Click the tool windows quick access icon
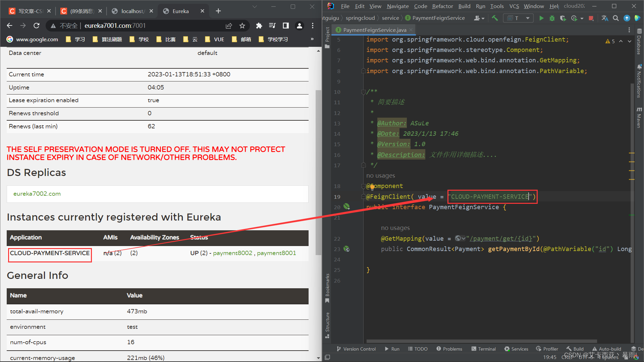644x362 pixels. coord(328,357)
